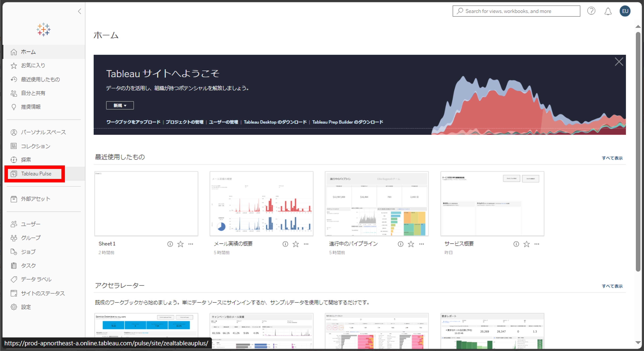Click the scrollbar down arrow
Viewport: 644px width, 351px height.
(638, 342)
